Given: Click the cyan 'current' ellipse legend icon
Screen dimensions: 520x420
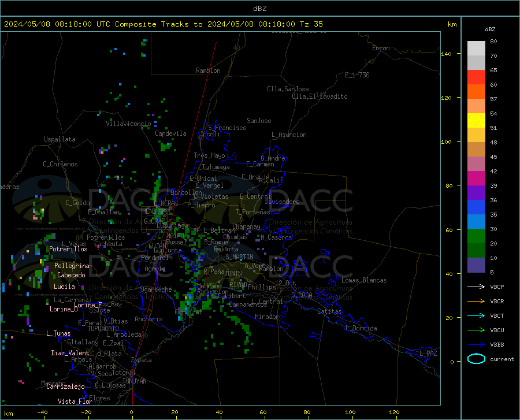Looking at the screenshot, I should (476, 359).
